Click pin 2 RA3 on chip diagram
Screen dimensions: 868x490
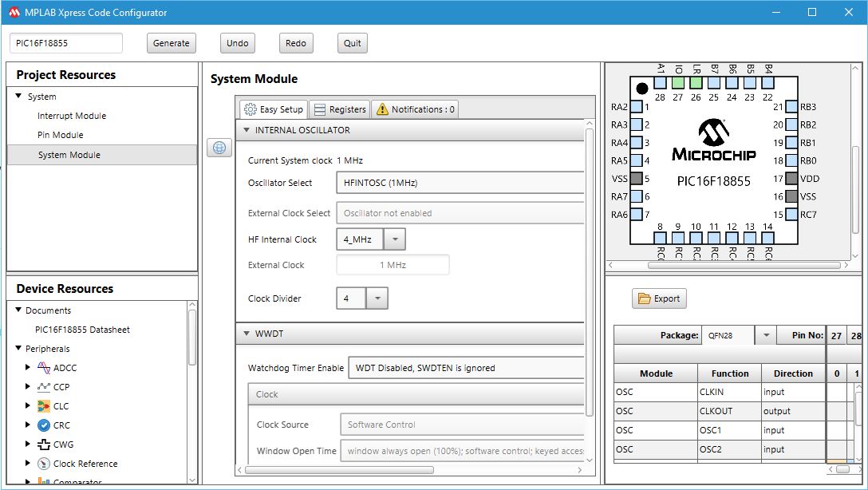[x=637, y=124]
